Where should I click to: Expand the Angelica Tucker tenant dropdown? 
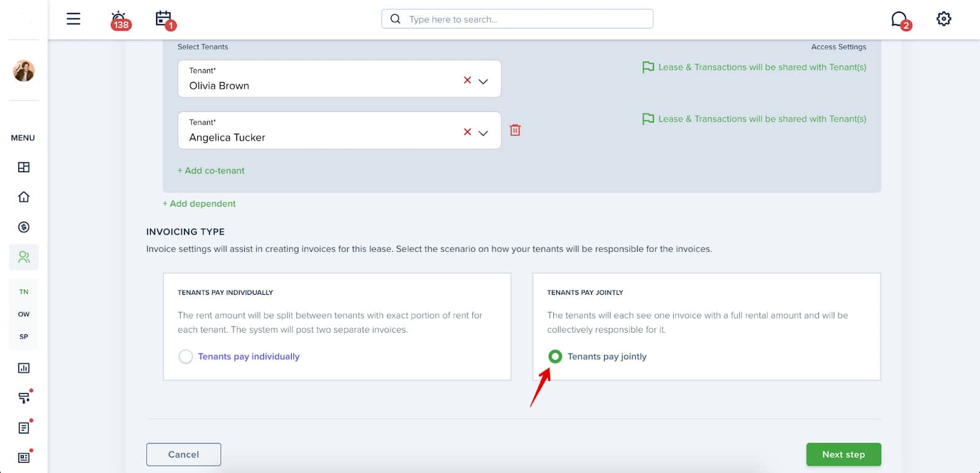pos(483,132)
